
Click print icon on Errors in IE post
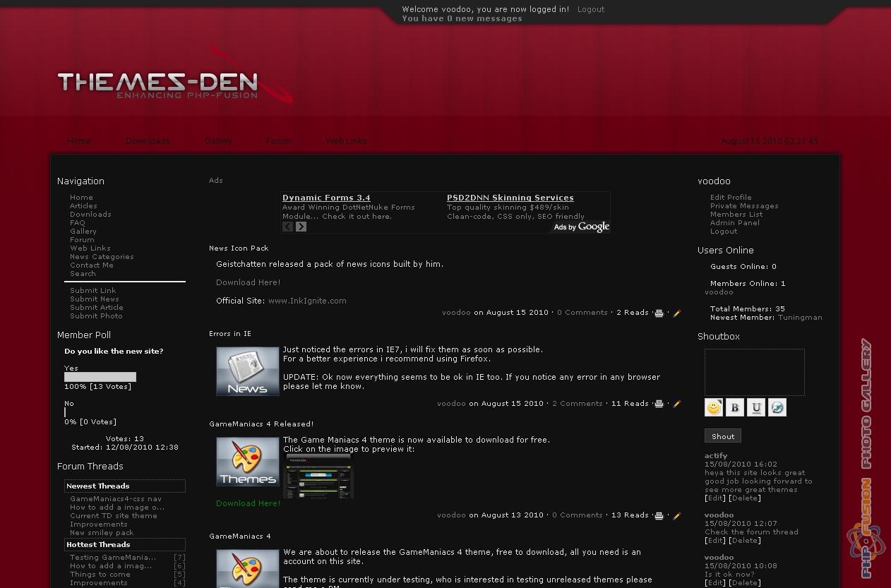point(659,404)
